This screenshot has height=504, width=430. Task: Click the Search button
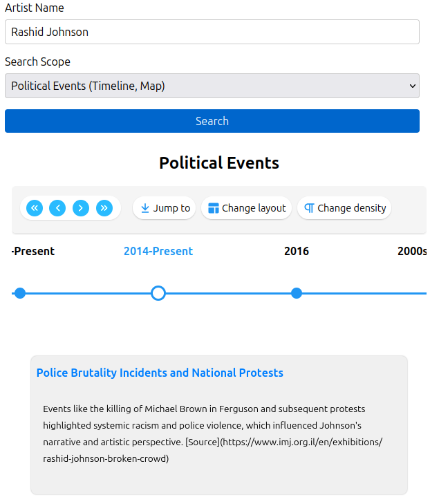point(212,121)
